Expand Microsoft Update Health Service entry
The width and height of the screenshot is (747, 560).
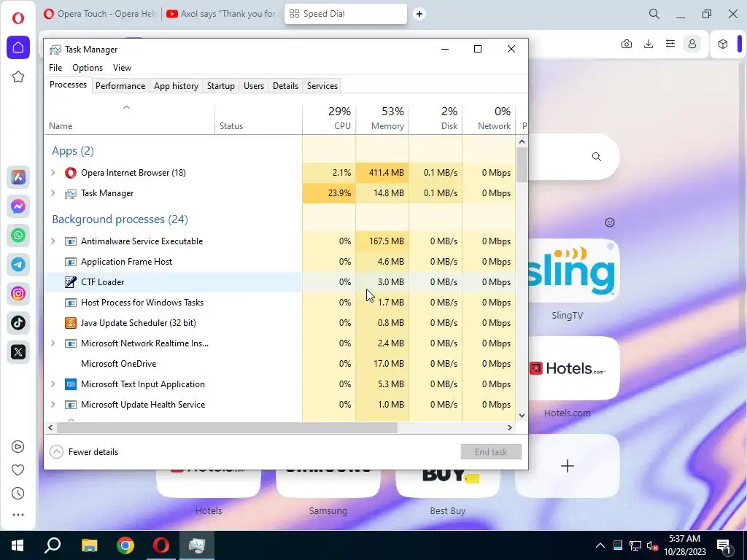pyautogui.click(x=53, y=404)
